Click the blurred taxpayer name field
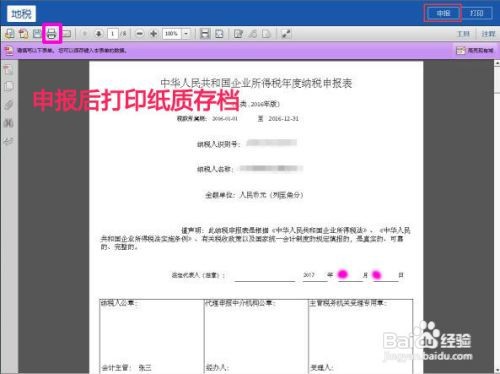500x374 pixels. 270,168
